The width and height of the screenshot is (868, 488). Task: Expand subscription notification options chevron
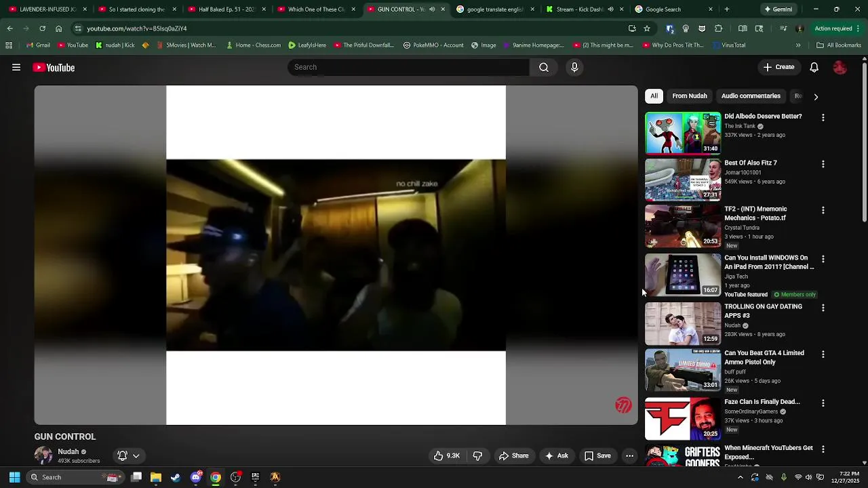coord(136,456)
